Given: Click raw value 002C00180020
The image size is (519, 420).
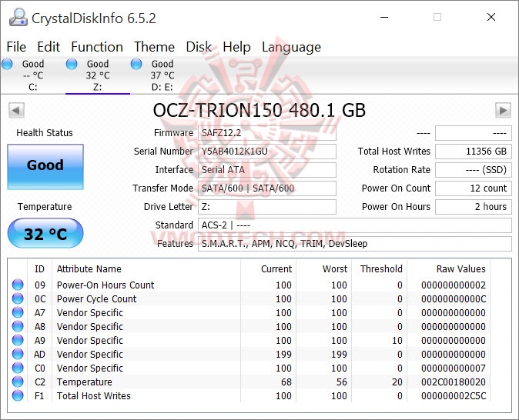Looking at the screenshot, I should click(x=453, y=382).
